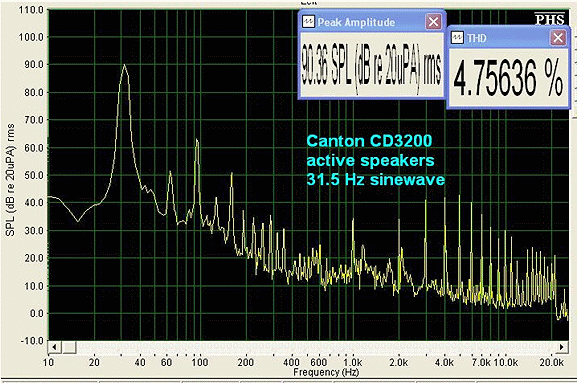This screenshot has height=383, width=577.
Task: Click the right arrow of the horizontal scrollbar
Action: 562,347
